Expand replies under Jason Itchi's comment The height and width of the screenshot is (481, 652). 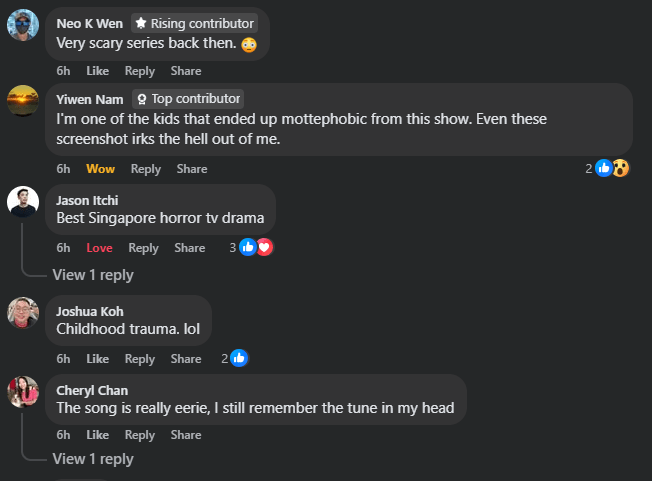click(x=92, y=275)
